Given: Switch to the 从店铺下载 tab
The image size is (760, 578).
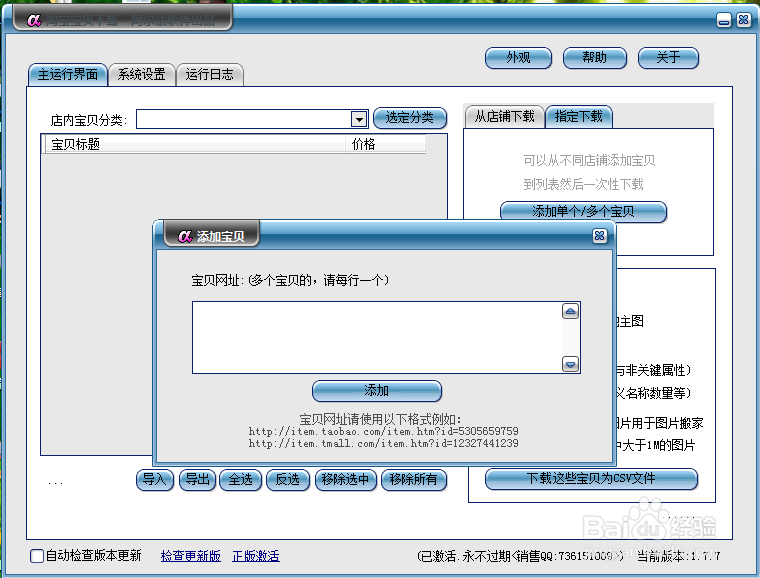Looking at the screenshot, I should pyautogui.click(x=504, y=116).
